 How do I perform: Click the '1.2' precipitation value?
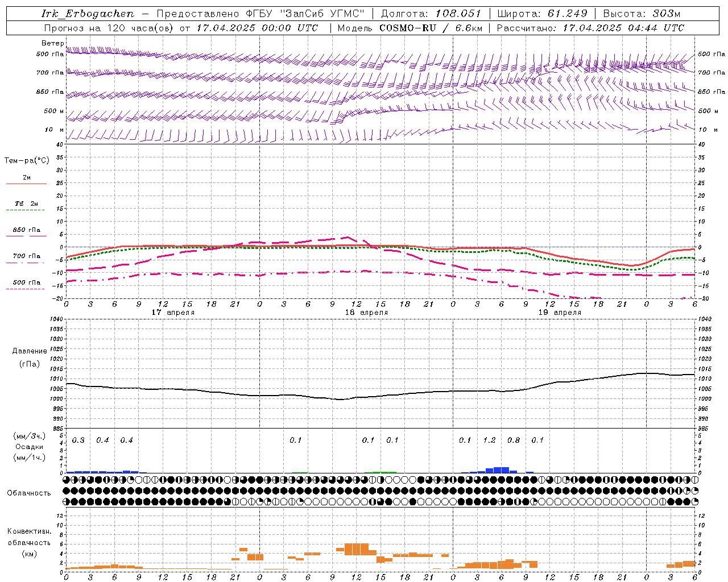[489, 440]
